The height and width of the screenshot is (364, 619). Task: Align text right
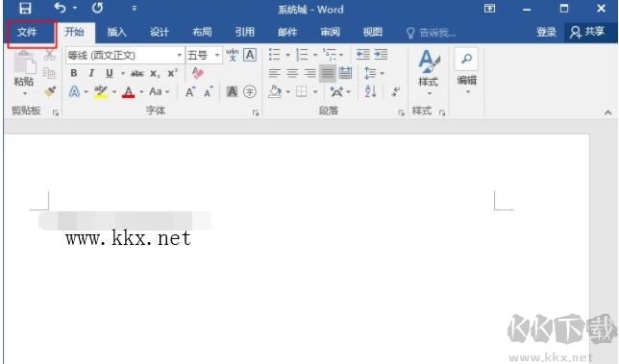309,73
